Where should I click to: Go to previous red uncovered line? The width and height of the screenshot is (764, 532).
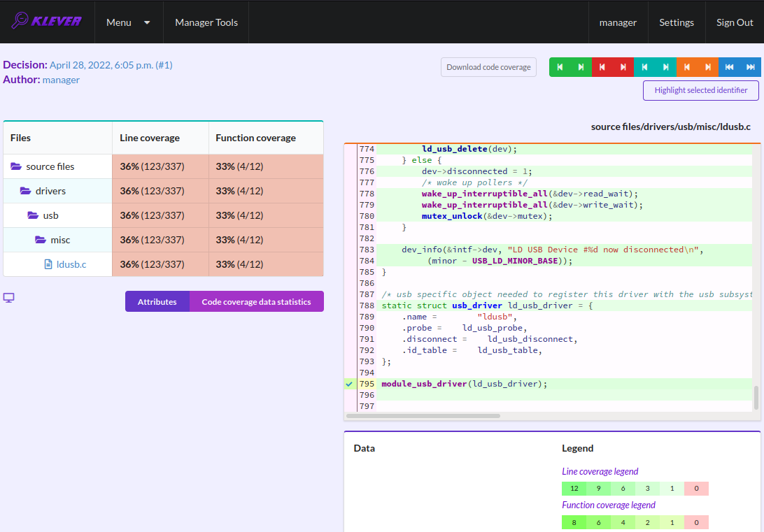602,67
